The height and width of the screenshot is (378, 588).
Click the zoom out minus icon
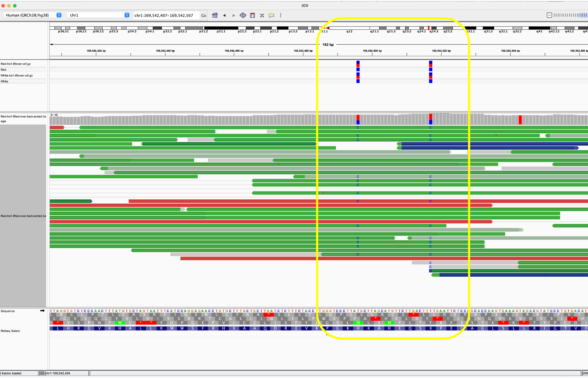tap(549, 15)
